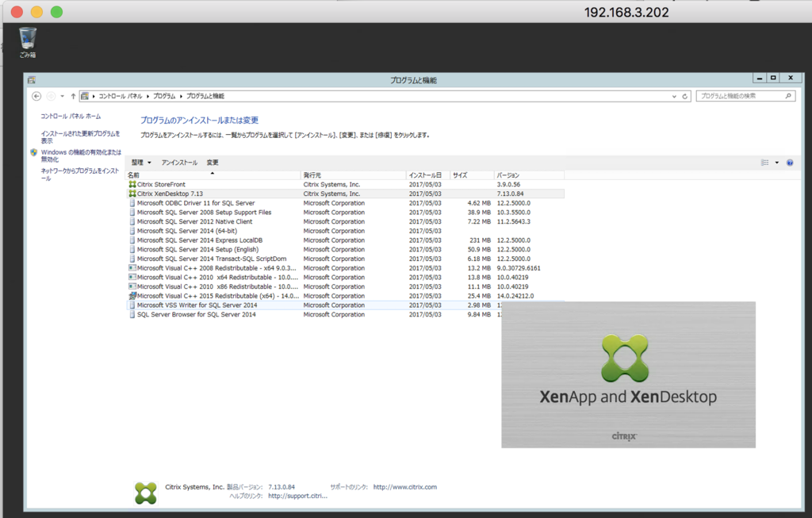Select Citrix XenDesktop 7.13 icon
Screen dimensions: 812x518
tap(132, 194)
